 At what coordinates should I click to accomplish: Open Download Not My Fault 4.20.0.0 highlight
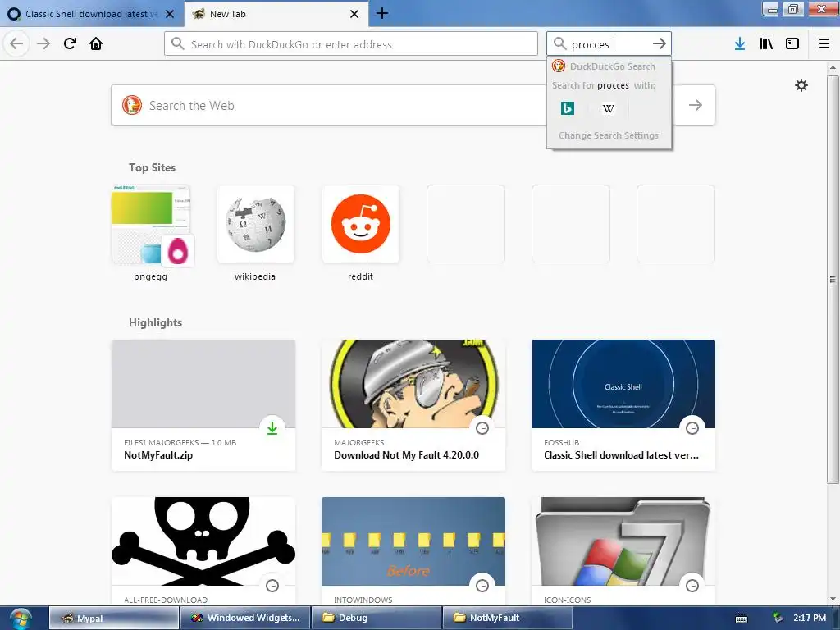413,405
